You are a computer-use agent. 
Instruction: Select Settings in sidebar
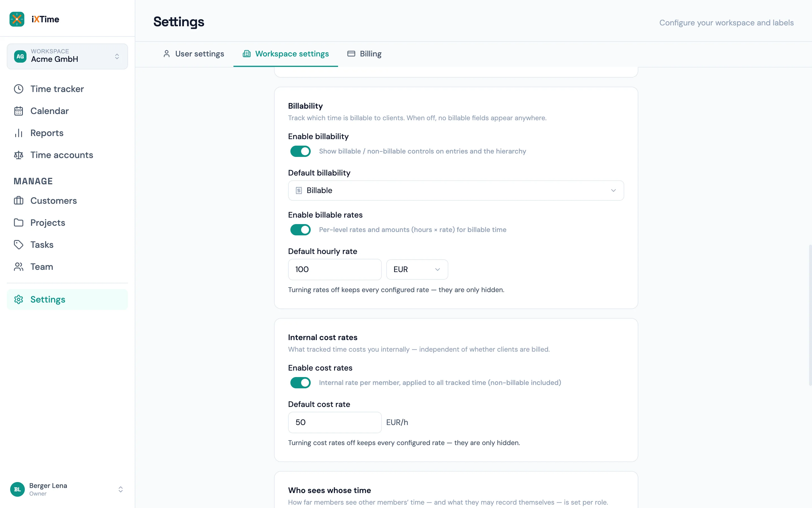67,299
